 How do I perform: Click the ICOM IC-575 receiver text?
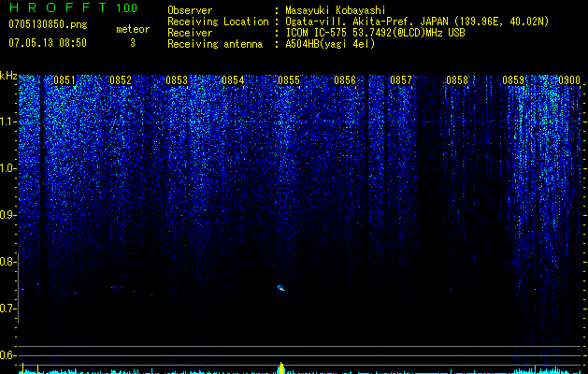tap(375, 33)
